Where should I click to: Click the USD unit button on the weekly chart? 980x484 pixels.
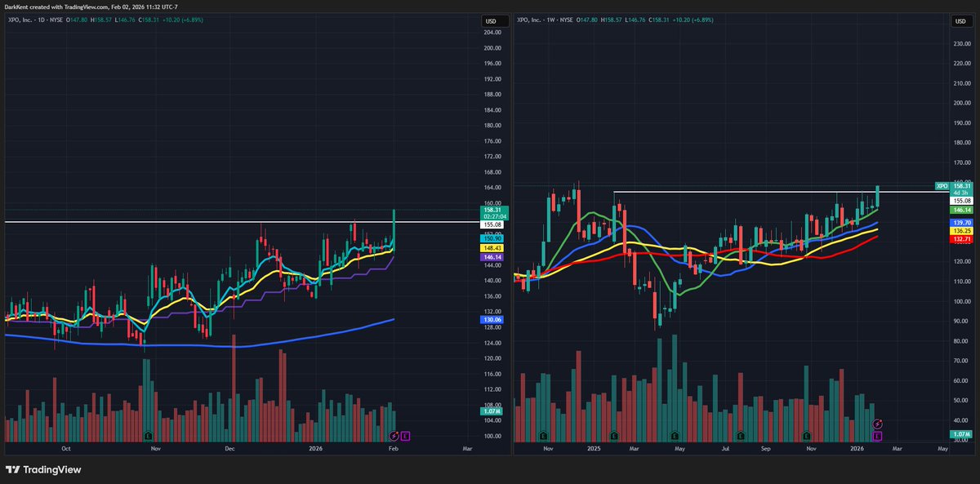pyautogui.click(x=960, y=20)
